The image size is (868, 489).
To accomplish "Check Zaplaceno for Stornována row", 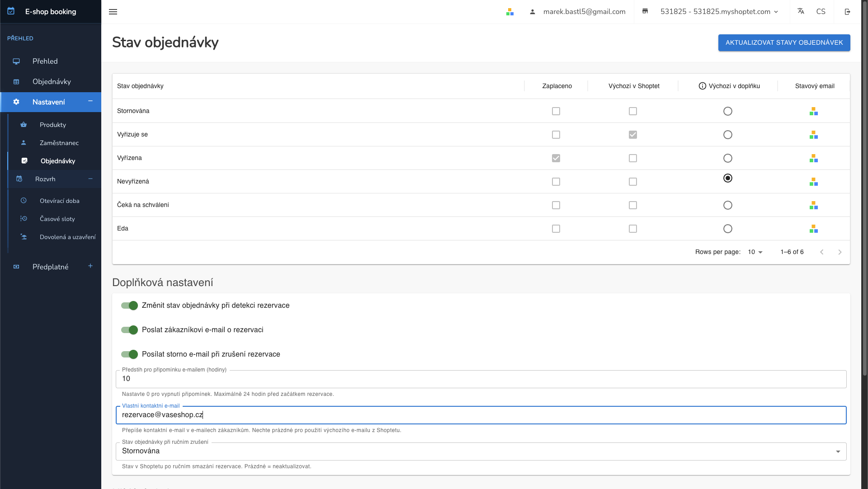I will click(556, 111).
